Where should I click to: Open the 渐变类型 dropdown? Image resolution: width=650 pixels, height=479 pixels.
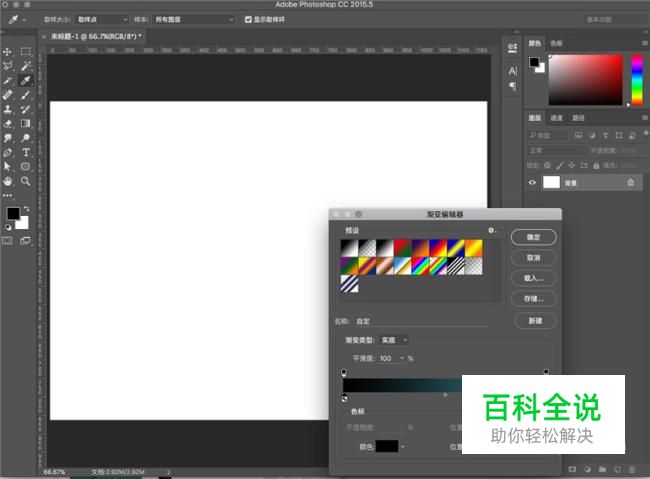tap(393, 340)
